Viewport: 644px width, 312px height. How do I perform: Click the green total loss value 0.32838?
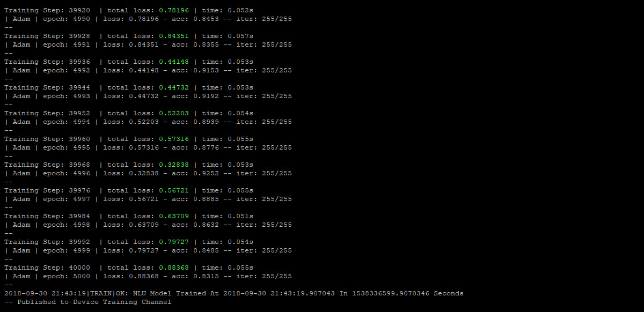pyautogui.click(x=174, y=165)
